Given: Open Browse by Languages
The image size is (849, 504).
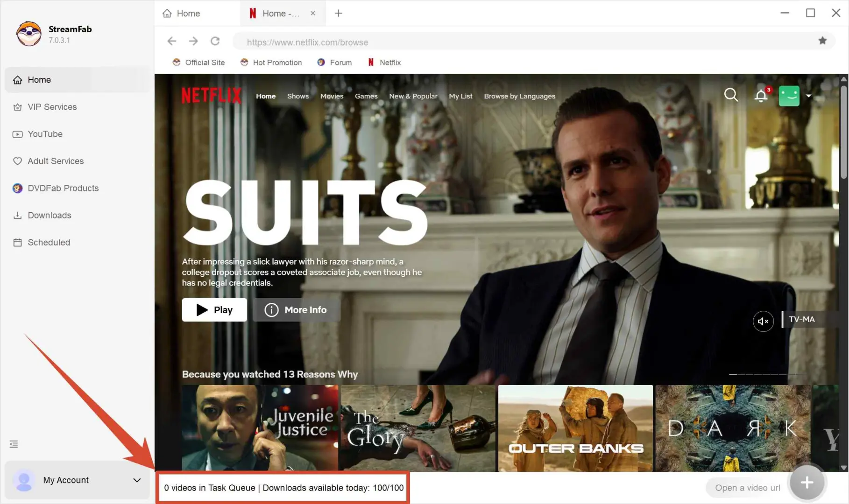Looking at the screenshot, I should coord(520,96).
